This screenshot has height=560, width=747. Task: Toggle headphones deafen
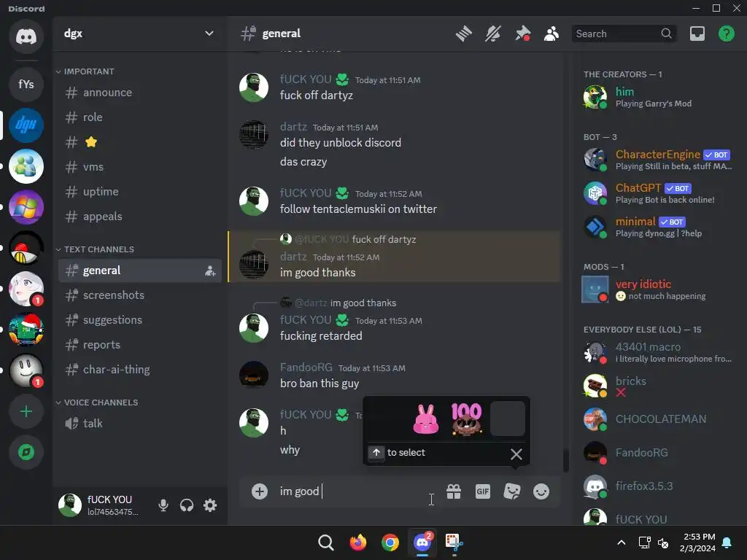point(187,505)
